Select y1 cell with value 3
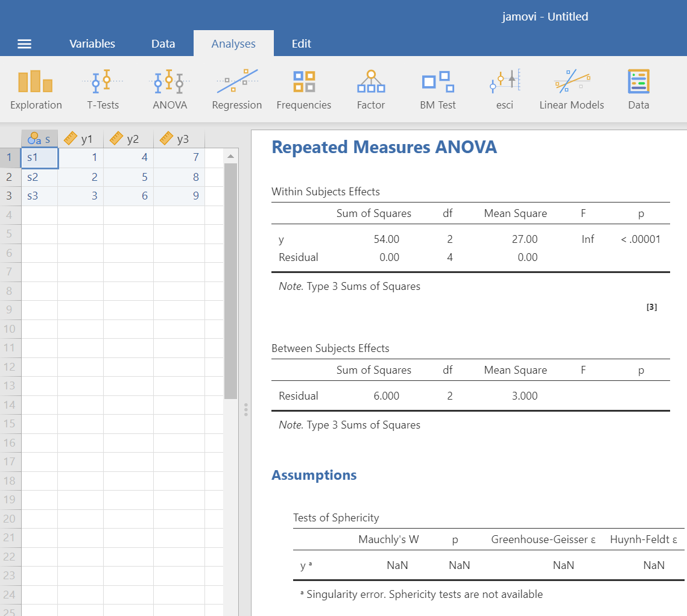This screenshot has height=616, width=687. [x=81, y=196]
